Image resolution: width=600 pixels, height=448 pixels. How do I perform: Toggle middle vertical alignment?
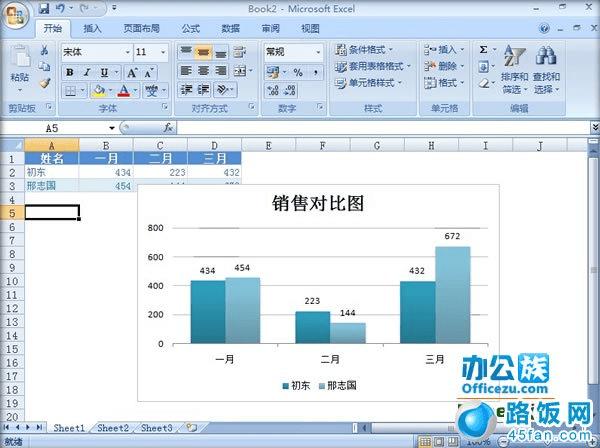pyautogui.click(x=203, y=52)
